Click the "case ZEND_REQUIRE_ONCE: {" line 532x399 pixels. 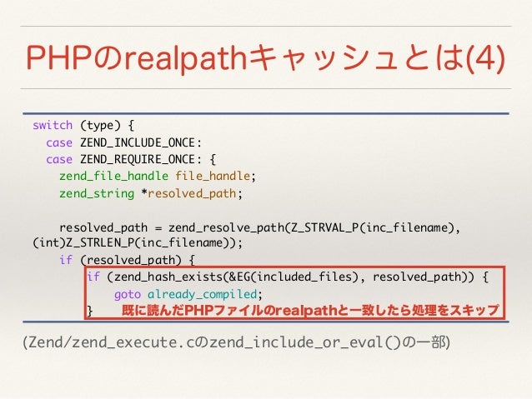pyautogui.click(x=131, y=159)
